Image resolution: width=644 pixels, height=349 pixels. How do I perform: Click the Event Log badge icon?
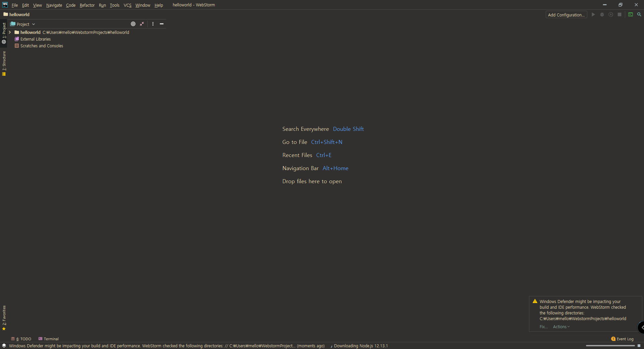click(613, 339)
